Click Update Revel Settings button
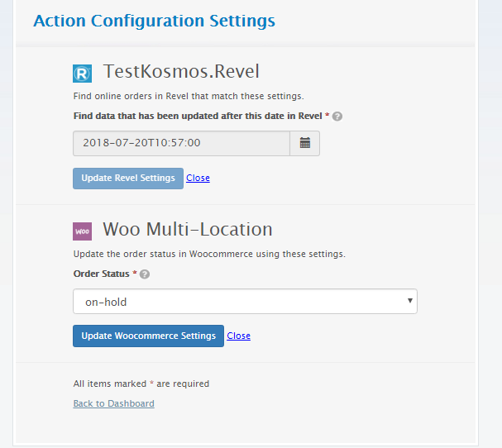Image resolution: width=502 pixels, height=448 pixels. pyautogui.click(x=128, y=179)
